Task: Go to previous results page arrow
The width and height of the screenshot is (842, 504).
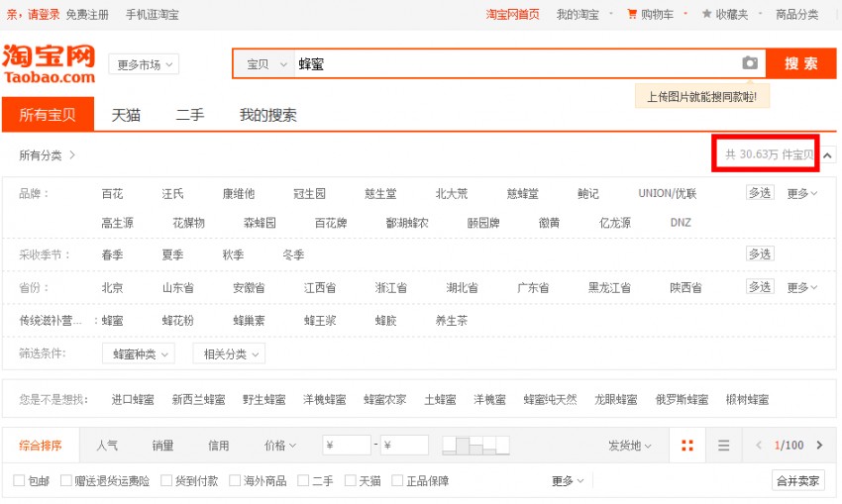Action: [x=759, y=445]
